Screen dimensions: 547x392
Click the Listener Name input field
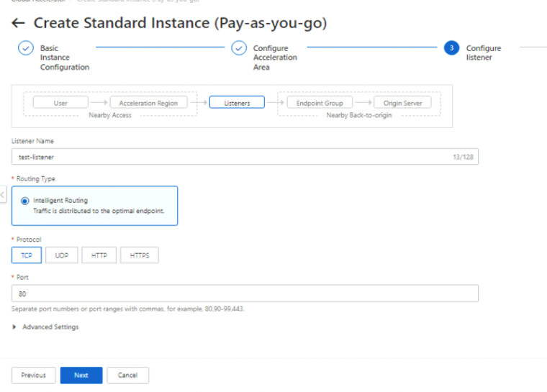pyautogui.click(x=245, y=157)
